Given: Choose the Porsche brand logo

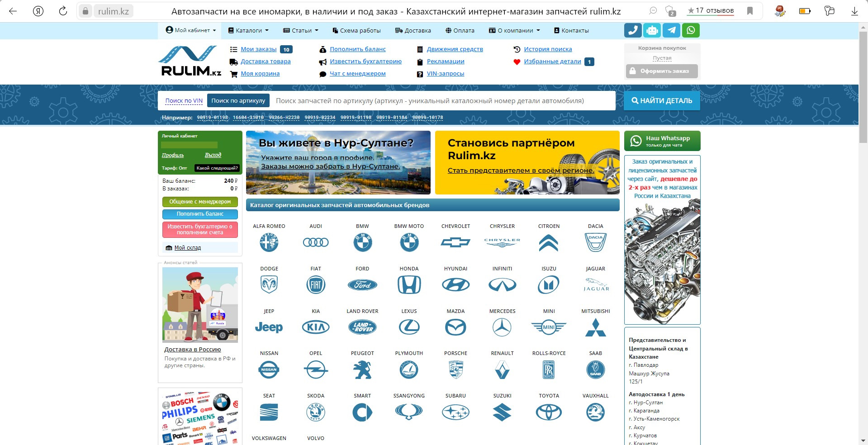Looking at the screenshot, I should click(x=455, y=369).
